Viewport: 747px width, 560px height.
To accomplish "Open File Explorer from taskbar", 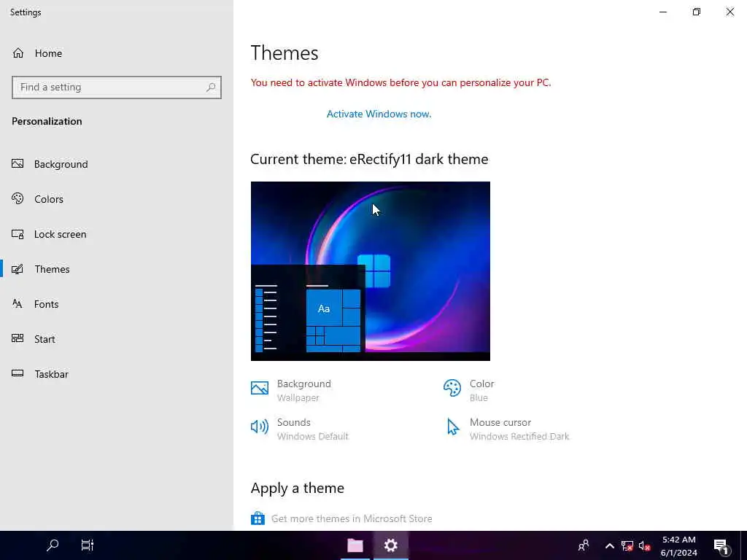I will coord(355,545).
